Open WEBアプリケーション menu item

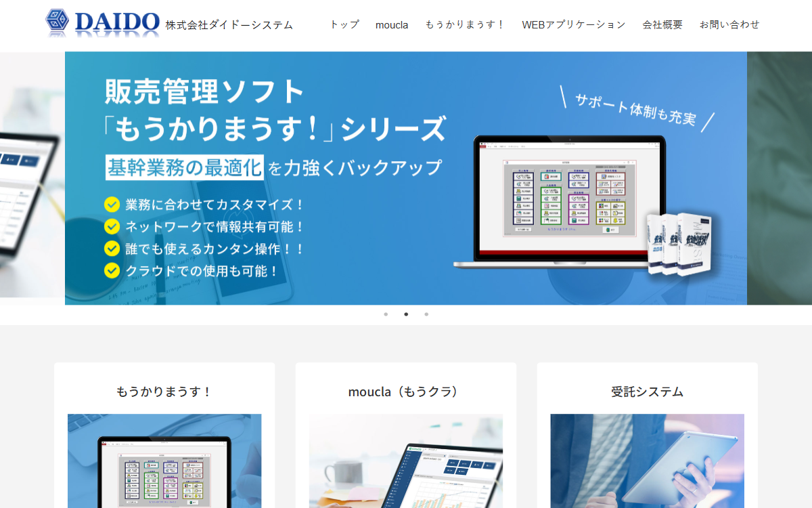[x=574, y=24]
